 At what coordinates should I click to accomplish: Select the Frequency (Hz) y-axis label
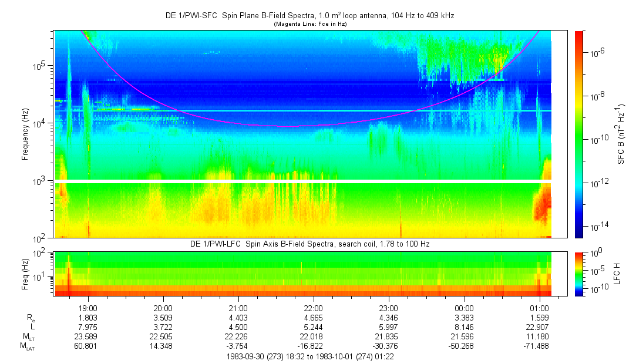pyautogui.click(x=25, y=134)
